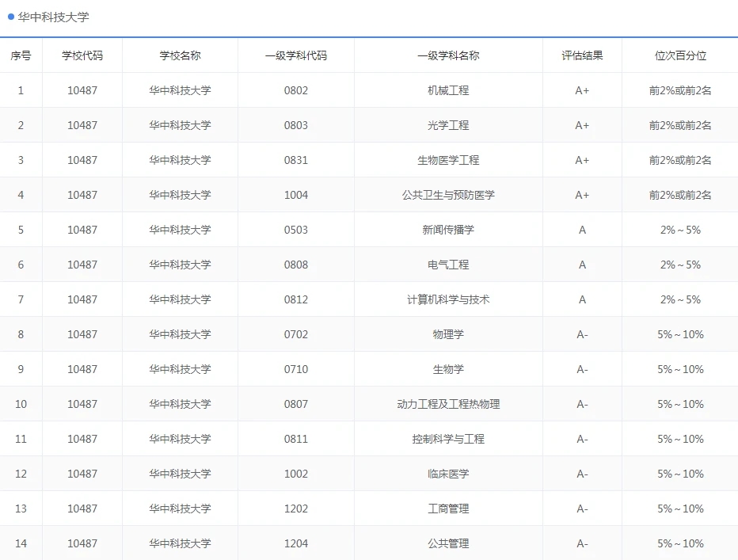This screenshot has height=560, width=738.
Task: Click 前2%或前2名 in the 生物医学工程 row
Action: 680,160
